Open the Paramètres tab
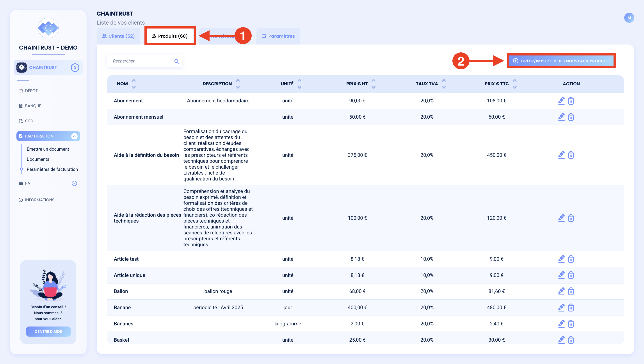Image resolution: width=644 pixels, height=364 pixels. 278,36
